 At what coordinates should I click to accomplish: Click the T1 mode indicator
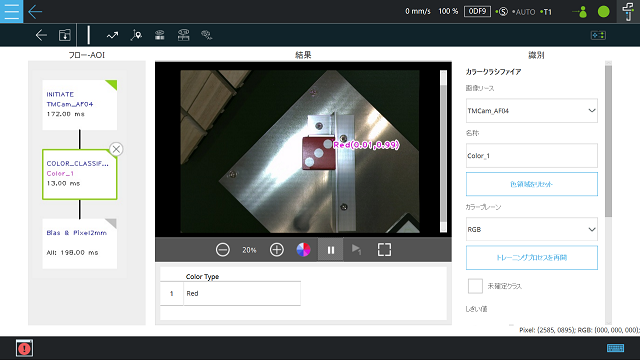pos(546,12)
